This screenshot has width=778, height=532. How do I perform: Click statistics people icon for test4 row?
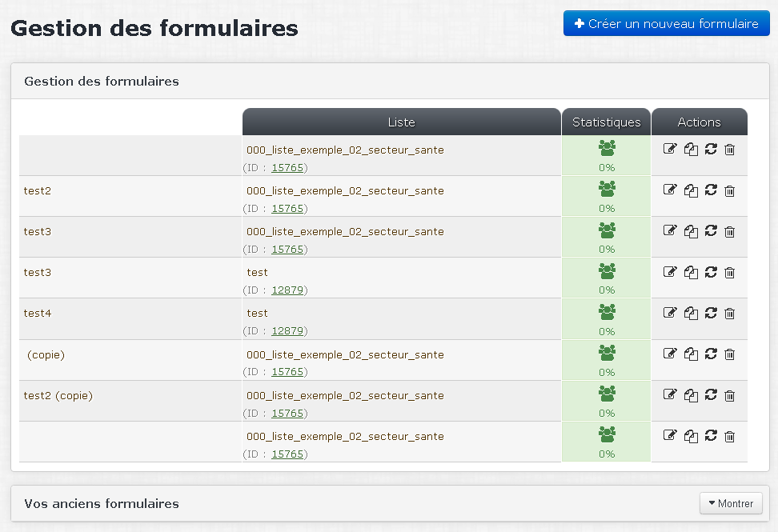[607, 312]
